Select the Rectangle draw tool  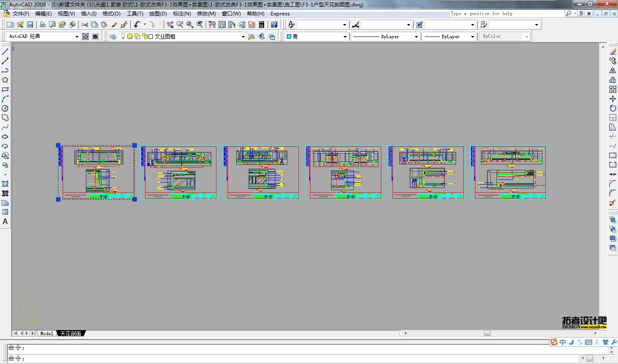[x=5, y=89]
